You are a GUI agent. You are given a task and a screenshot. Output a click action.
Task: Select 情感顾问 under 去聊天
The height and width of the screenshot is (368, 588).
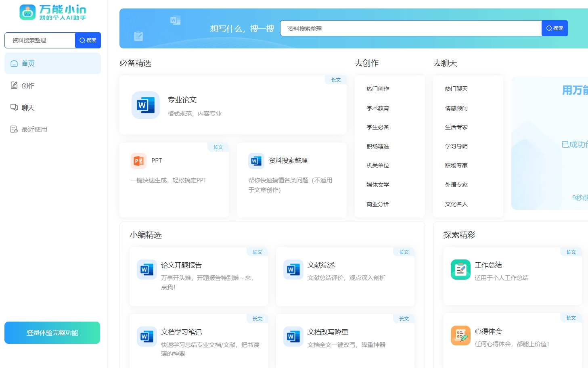455,108
